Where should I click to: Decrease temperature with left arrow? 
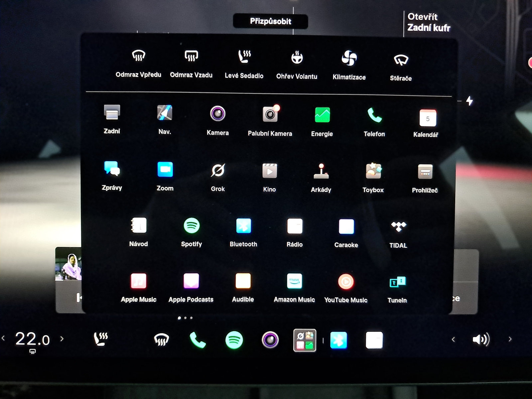click(x=3, y=338)
